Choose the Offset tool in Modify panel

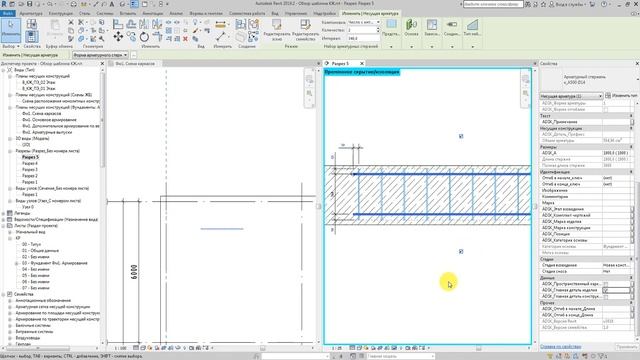click(x=131, y=24)
